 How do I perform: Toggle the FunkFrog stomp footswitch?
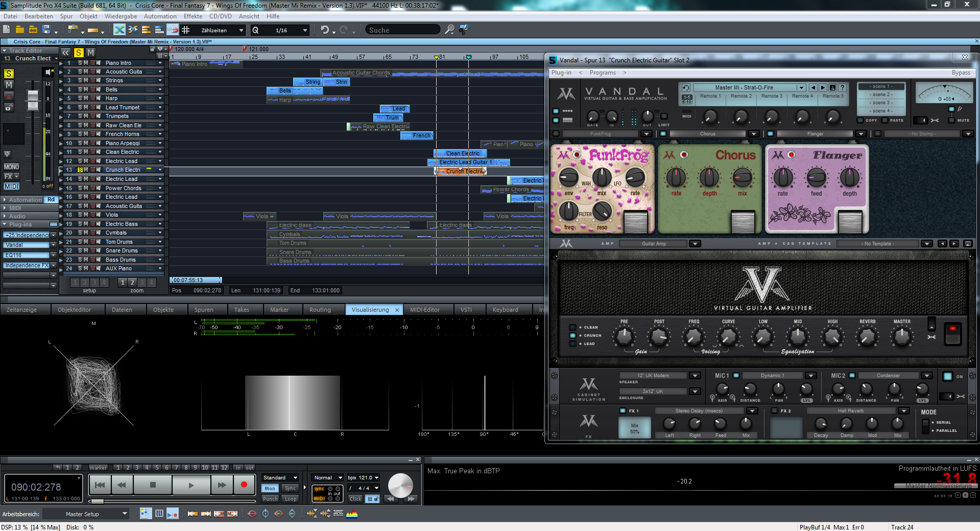[635, 221]
